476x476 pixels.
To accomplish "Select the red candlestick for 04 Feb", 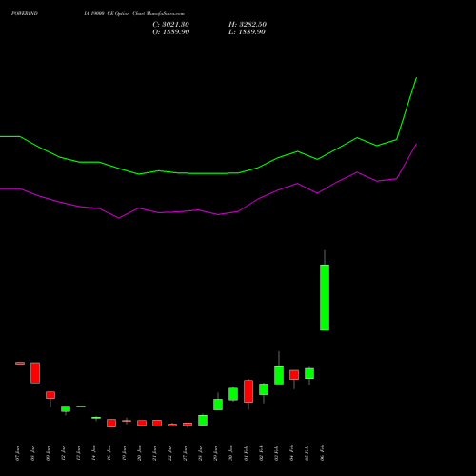I will tap(294, 375).
